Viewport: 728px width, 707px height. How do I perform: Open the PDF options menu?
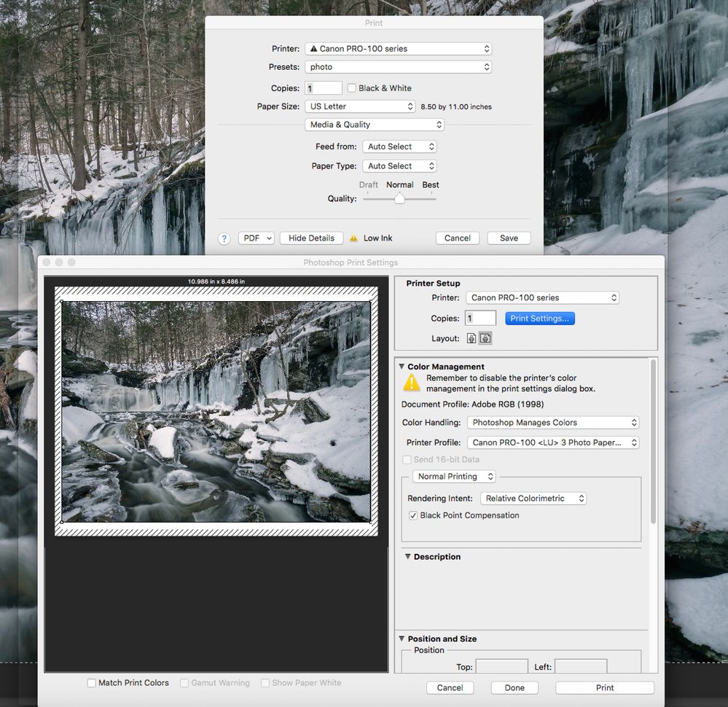(x=256, y=238)
